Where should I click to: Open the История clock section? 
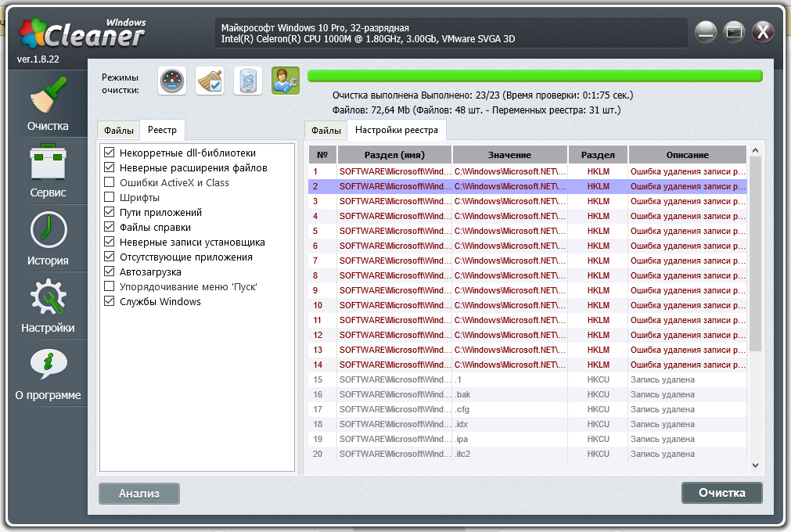tap(48, 239)
